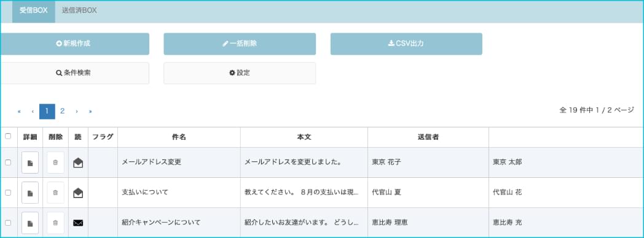Click subject 紹介キャンペーンについて
644x238 pixels.
tap(162, 223)
